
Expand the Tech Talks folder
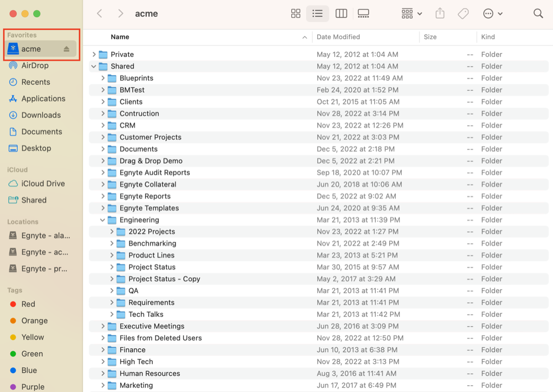(x=111, y=315)
